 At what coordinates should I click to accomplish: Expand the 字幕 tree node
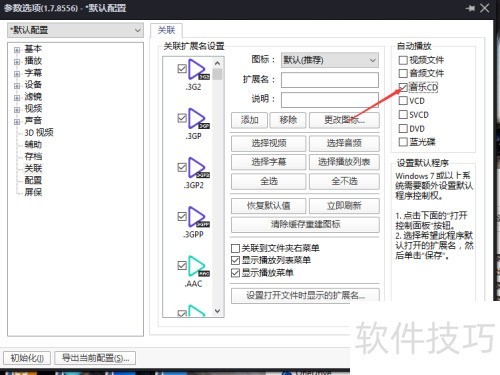click(x=17, y=74)
